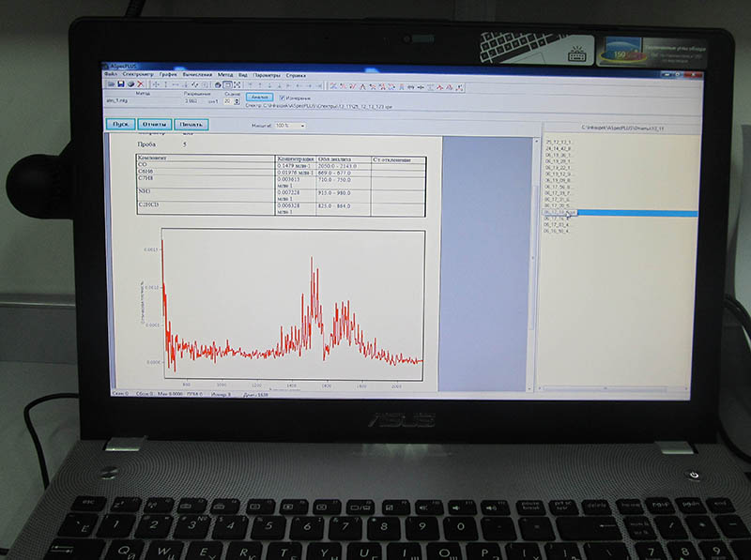This screenshot has width=751, height=560.
Task: Click the fit-to-window icon with four arrows
Action: point(238,84)
